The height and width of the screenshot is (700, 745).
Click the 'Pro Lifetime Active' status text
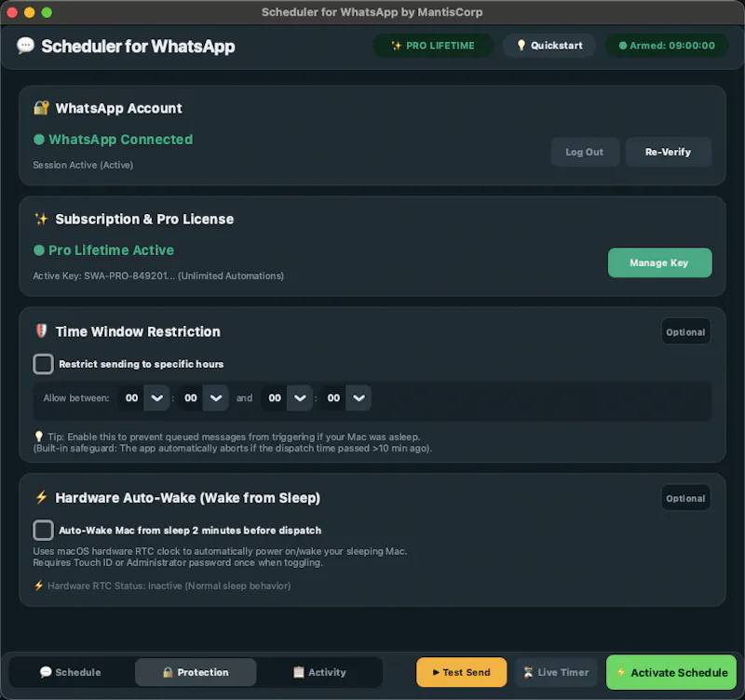pyautogui.click(x=111, y=249)
